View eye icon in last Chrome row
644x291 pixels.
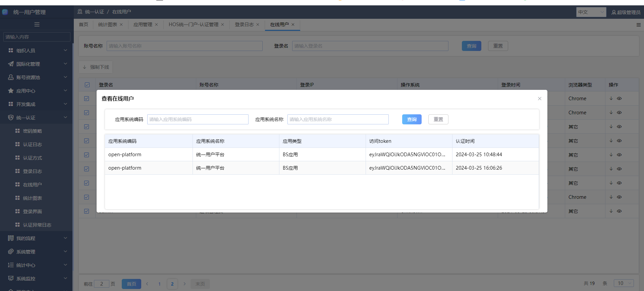619,197
